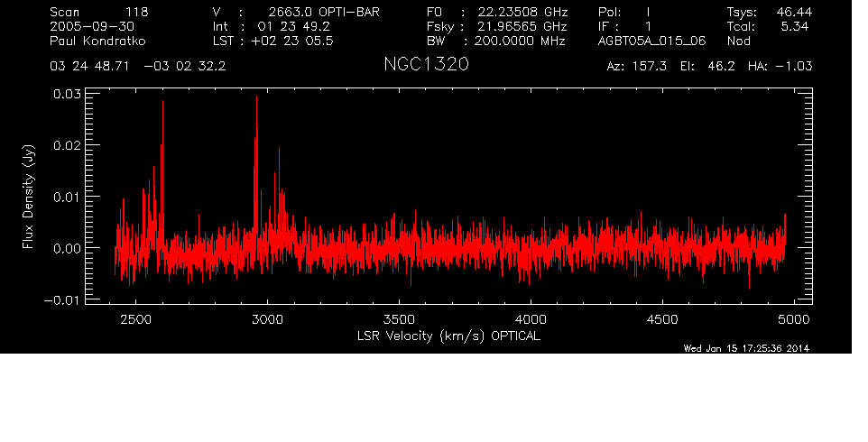
Task: Click the 4000 x-axis tick label
Action: point(531,319)
